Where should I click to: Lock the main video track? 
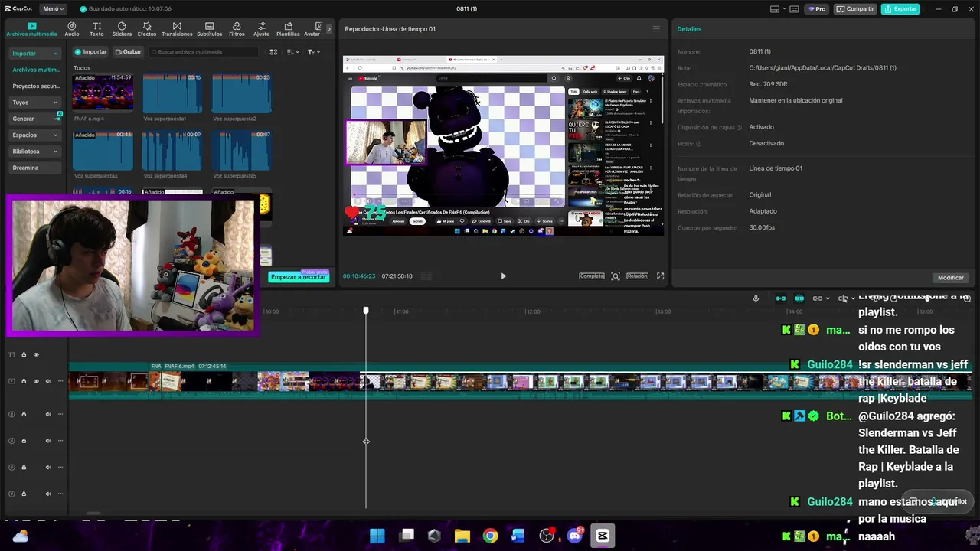tap(24, 381)
